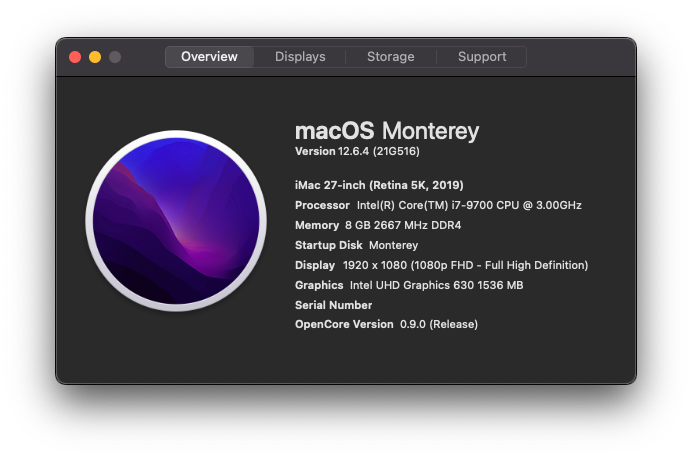Click the 8 GB 2667 MHz DDR4 memory value

[x=403, y=225]
